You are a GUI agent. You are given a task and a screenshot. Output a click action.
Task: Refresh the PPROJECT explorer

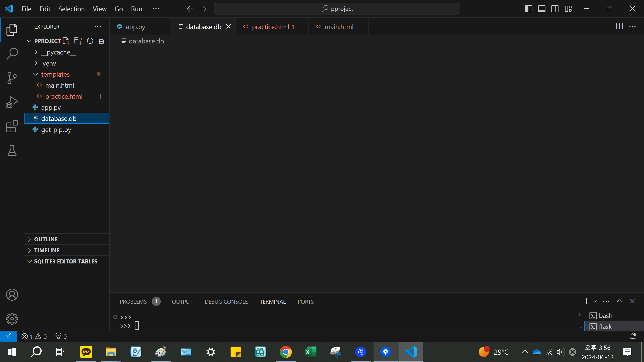90,41
